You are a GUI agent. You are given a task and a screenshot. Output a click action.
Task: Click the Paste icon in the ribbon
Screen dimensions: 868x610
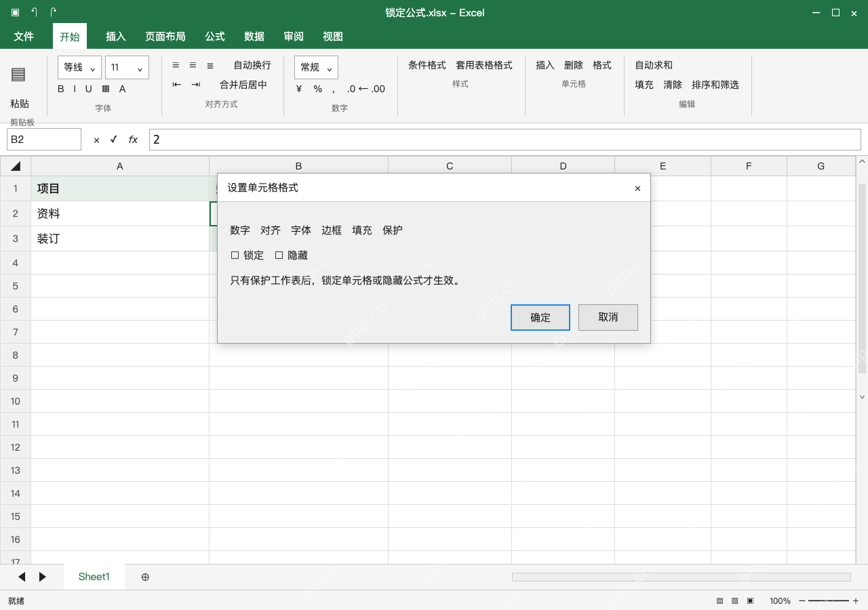[x=18, y=75]
